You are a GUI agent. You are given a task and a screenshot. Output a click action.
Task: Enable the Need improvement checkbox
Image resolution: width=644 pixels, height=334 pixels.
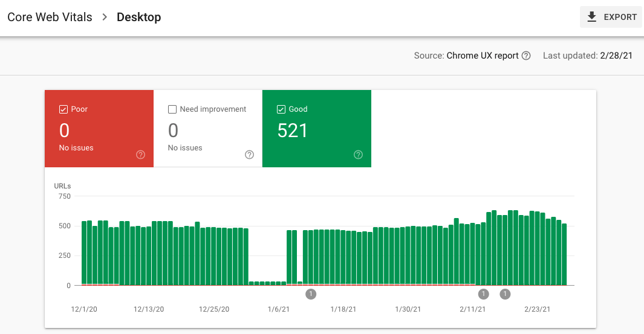[x=172, y=109]
